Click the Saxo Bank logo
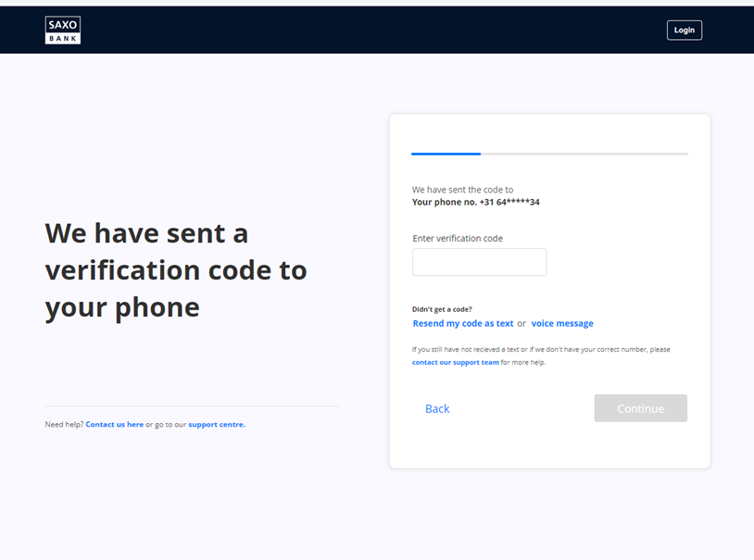The width and height of the screenshot is (754, 560). pos(63,30)
